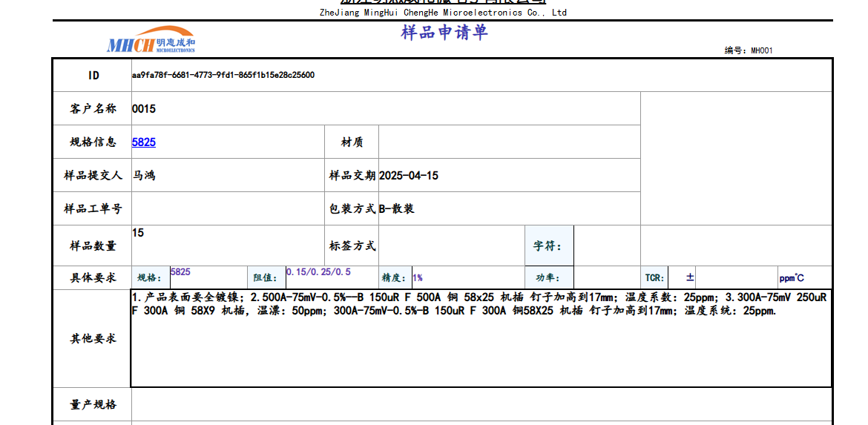Click the 功率 sub-label
The height and width of the screenshot is (425, 868).
(x=549, y=278)
